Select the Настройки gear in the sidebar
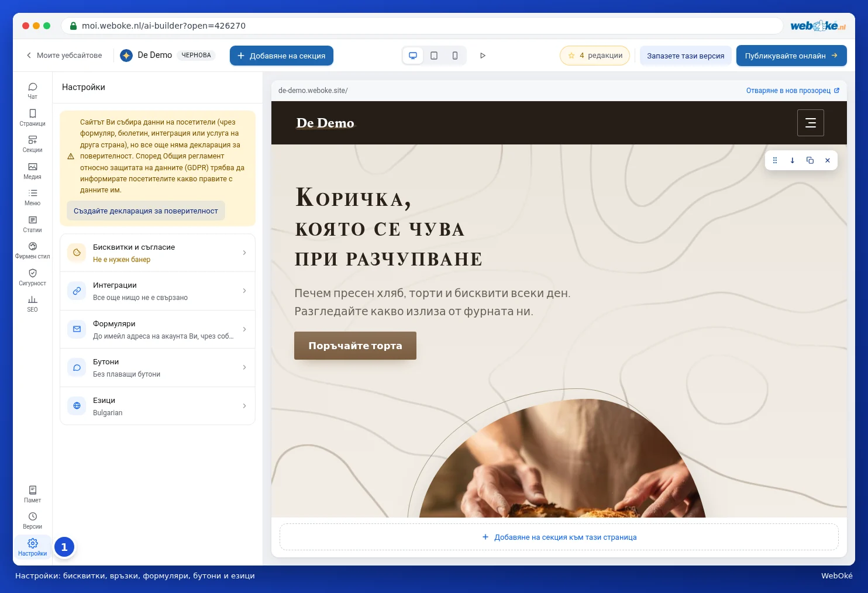Viewport: 868px width, 593px height. coord(32,547)
